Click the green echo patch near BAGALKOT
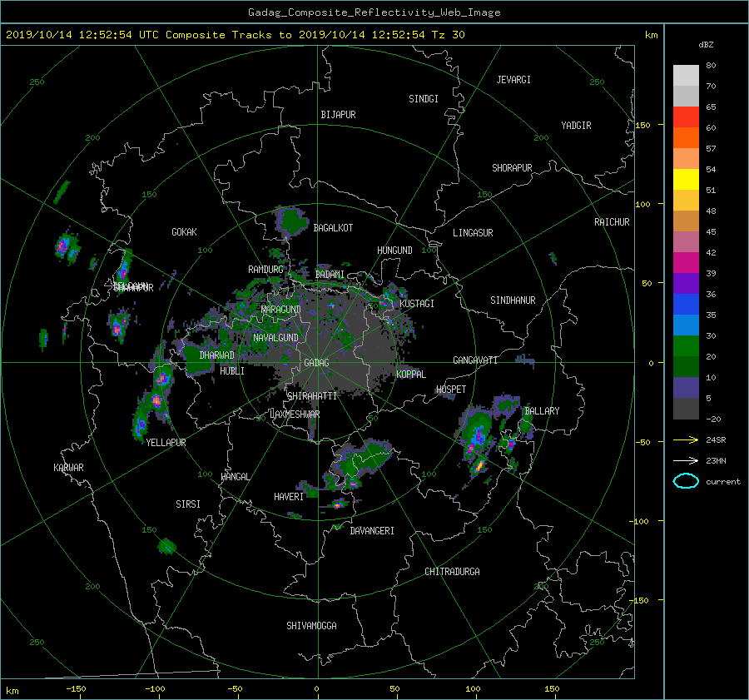The height and width of the screenshot is (700, 749). (x=291, y=221)
